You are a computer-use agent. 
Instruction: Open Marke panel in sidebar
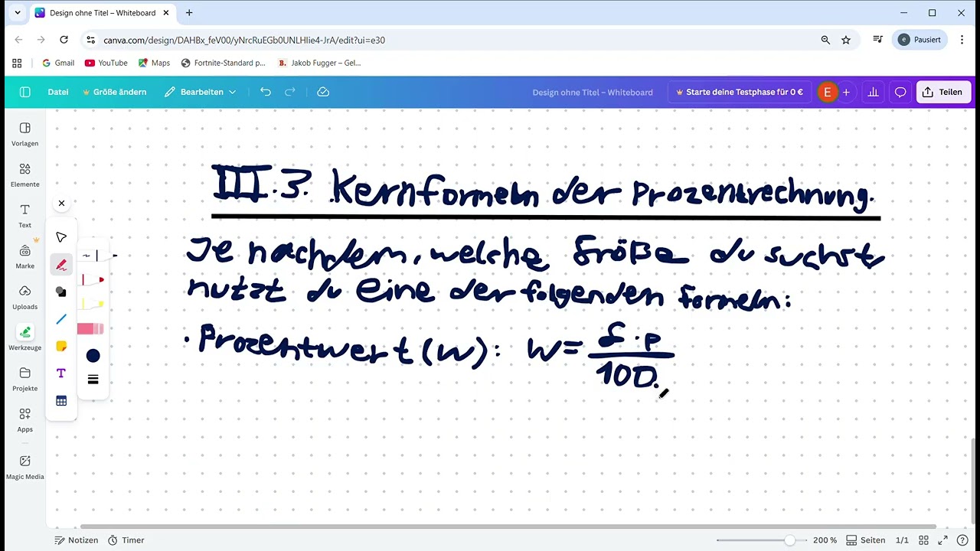pyautogui.click(x=25, y=256)
